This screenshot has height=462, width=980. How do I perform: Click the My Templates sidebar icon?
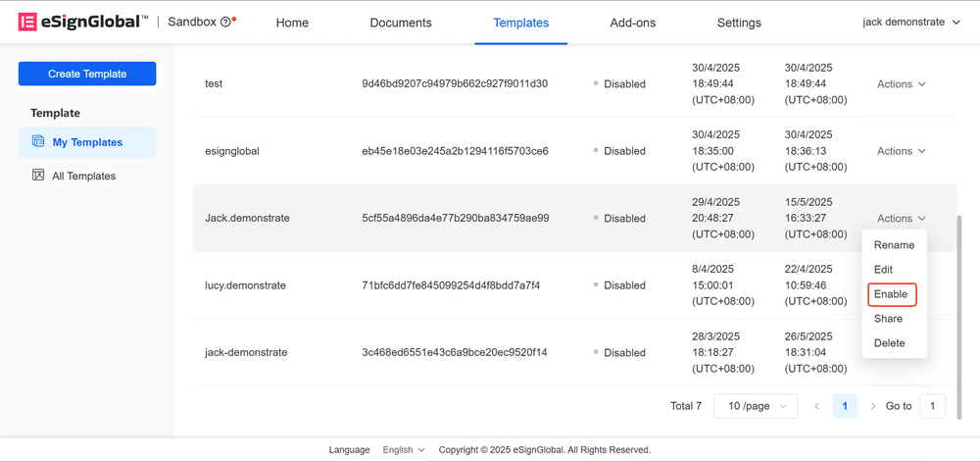coord(38,142)
